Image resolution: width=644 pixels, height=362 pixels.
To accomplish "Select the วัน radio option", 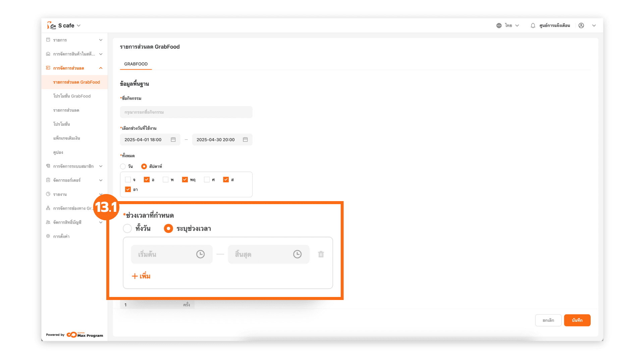I will click(x=123, y=166).
